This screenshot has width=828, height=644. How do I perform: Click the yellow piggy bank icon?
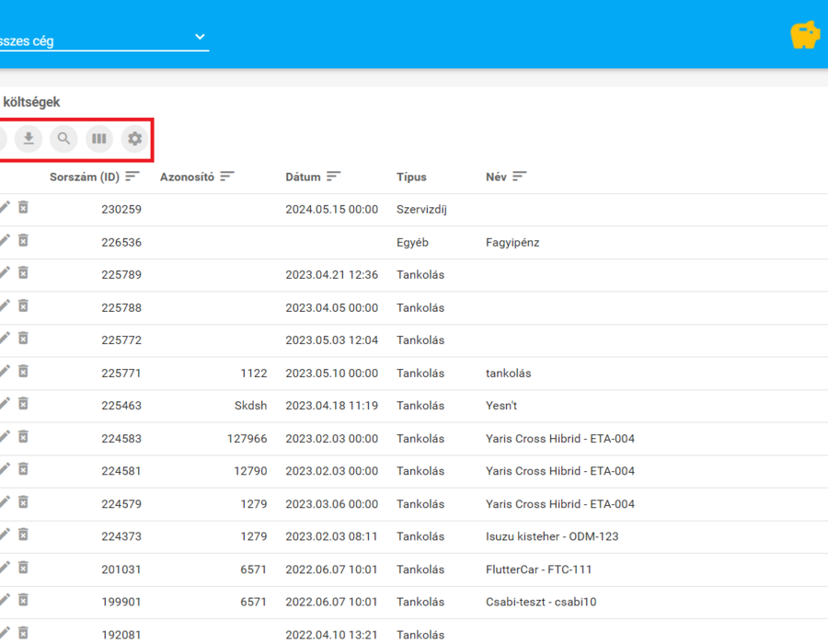click(x=805, y=35)
